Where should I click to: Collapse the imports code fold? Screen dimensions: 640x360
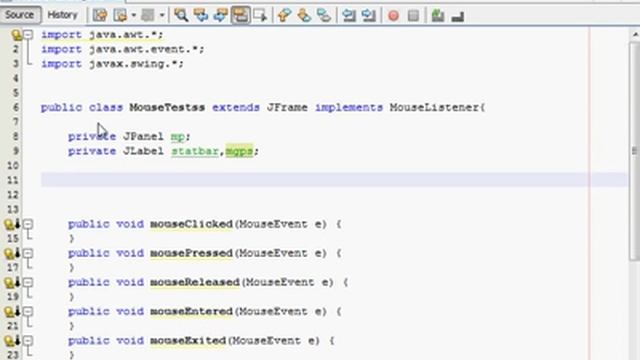pos(28,35)
